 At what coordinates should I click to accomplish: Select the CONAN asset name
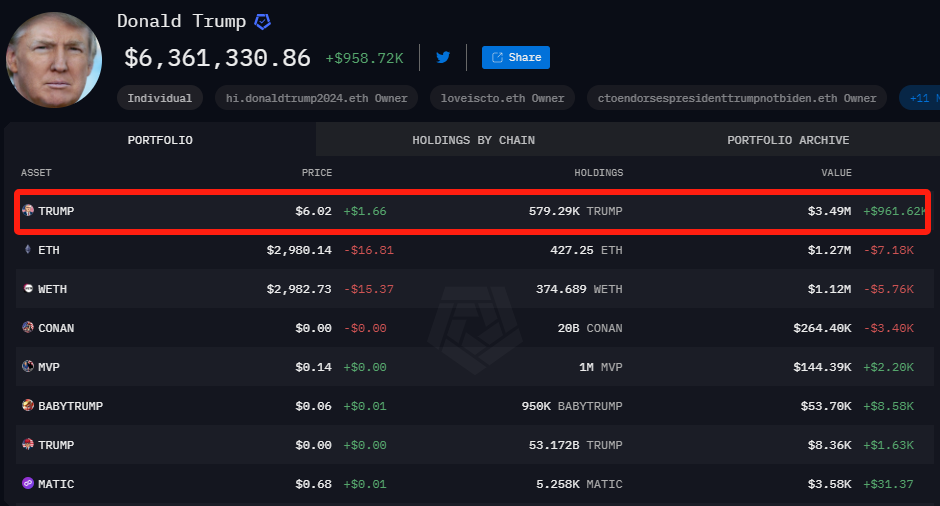pos(56,328)
